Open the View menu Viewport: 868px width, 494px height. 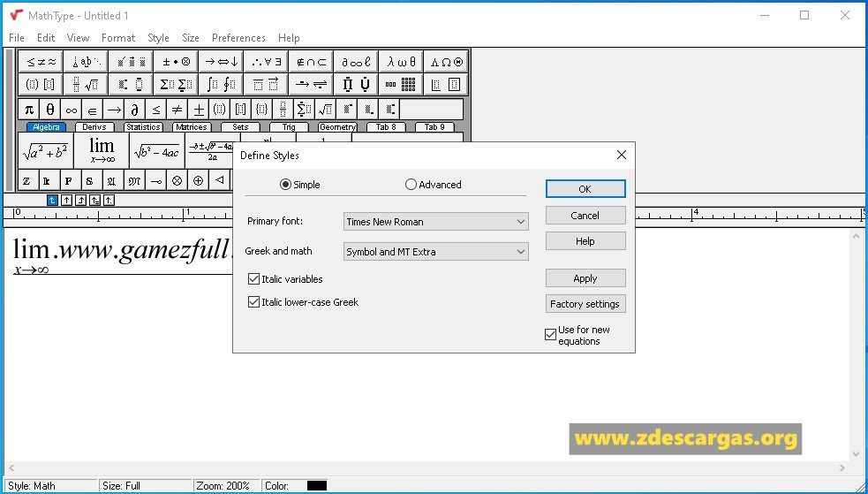click(78, 38)
